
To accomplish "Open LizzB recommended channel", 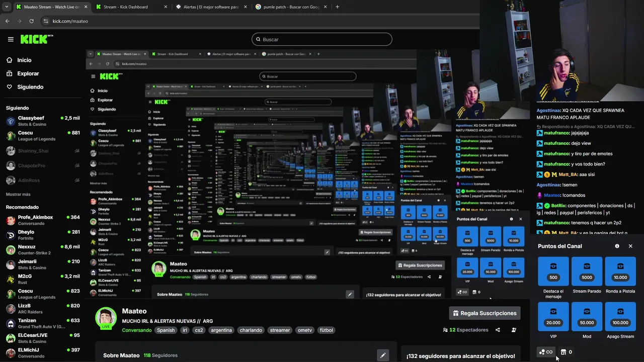I will tap(43, 309).
